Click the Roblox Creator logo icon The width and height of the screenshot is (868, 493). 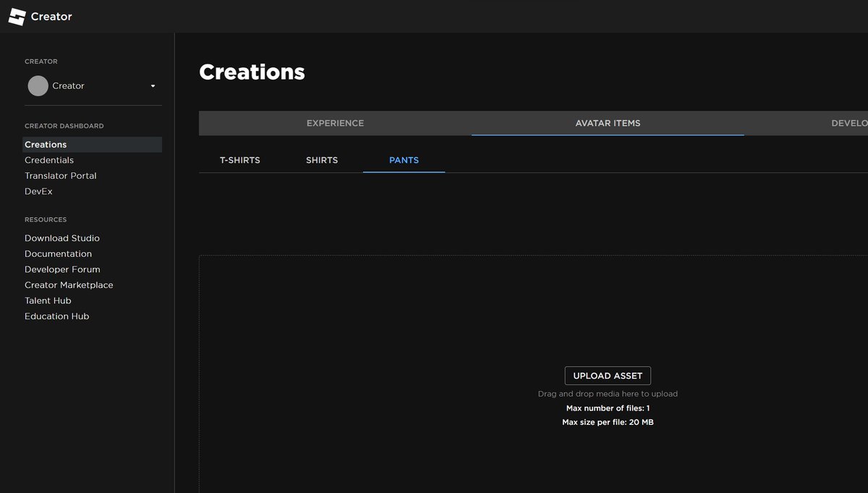17,16
